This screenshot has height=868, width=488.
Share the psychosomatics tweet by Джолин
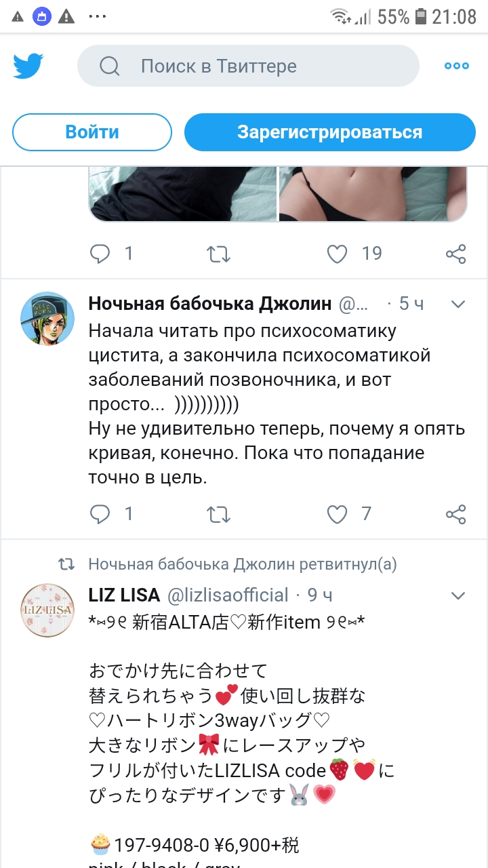[455, 515]
